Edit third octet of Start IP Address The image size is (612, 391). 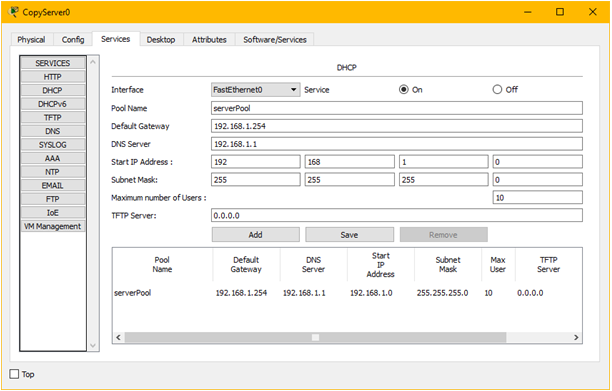pyautogui.click(x=443, y=162)
